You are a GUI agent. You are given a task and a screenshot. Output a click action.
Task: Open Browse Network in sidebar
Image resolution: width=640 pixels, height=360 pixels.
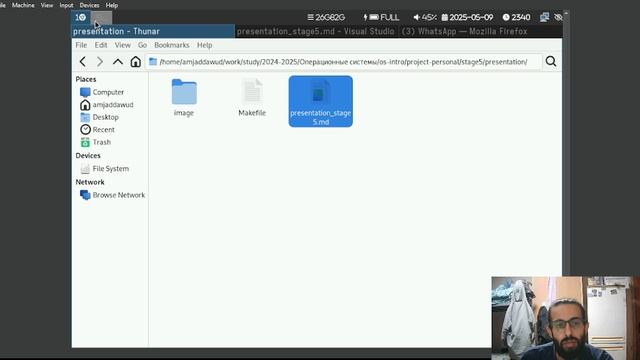[113, 195]
